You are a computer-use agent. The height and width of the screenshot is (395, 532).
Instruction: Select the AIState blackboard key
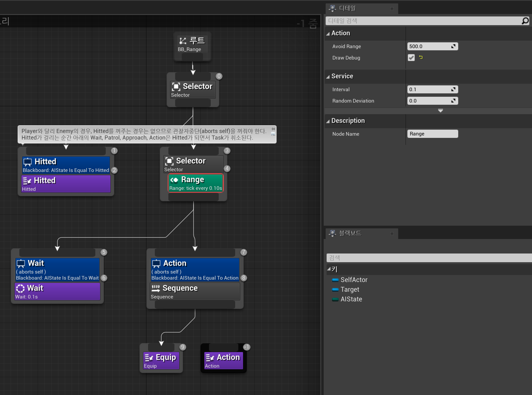[x=351, y=299]
